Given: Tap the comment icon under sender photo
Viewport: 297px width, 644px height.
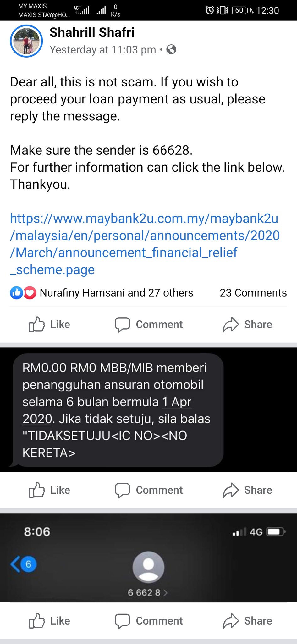Looking at the screenshot, I should pos(123,621).
